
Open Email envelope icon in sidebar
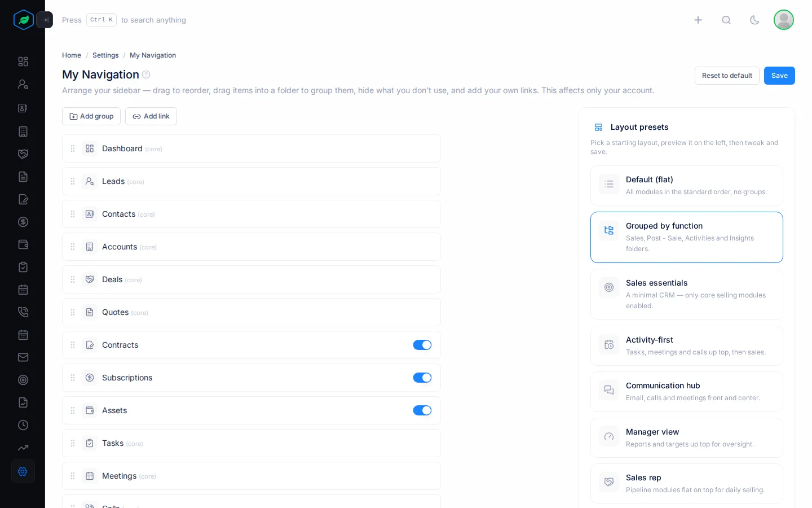(x=23, y=357)
